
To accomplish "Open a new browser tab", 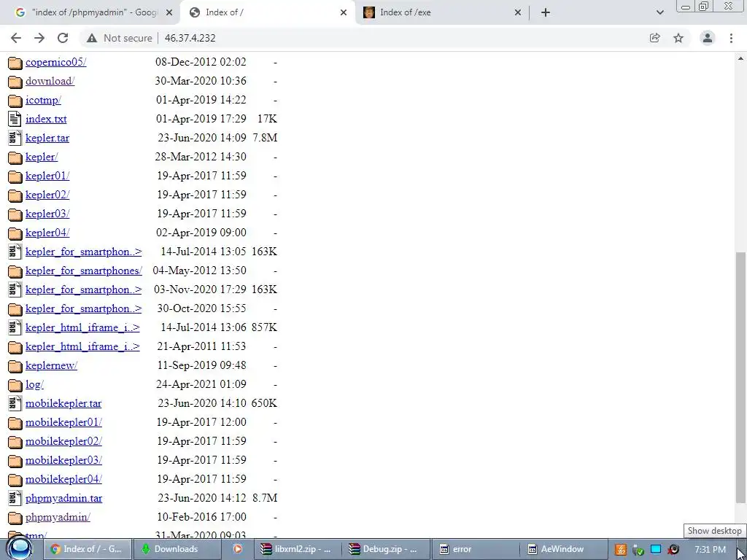I will 546,12.
